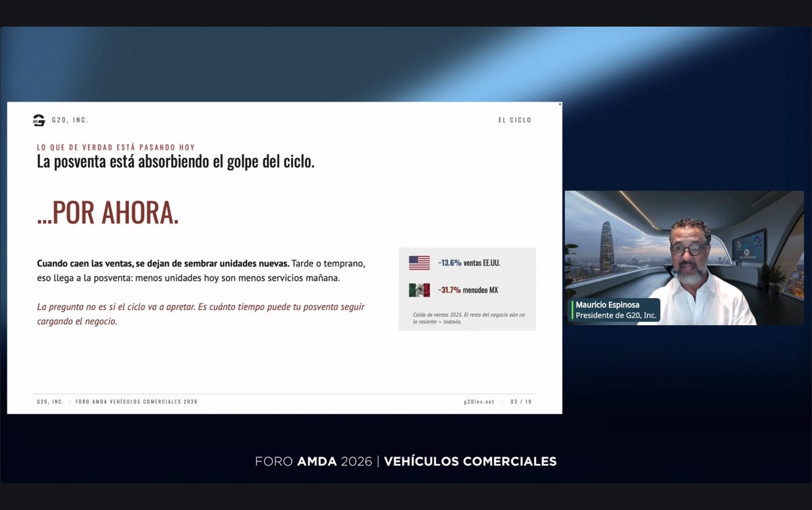Click the bottom "VEHÍCULOS COMERCIALES" banner text
The width and height of the screenshot is (812, 510).
pos(470,461)
